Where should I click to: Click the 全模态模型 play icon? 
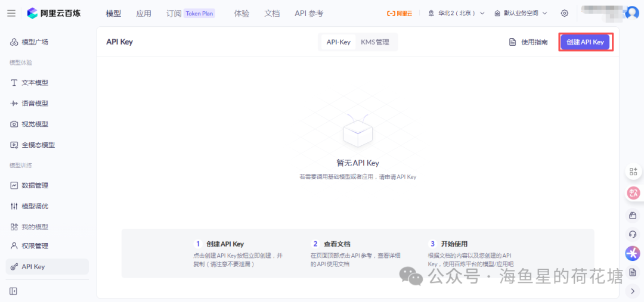(x=14, y=144)
